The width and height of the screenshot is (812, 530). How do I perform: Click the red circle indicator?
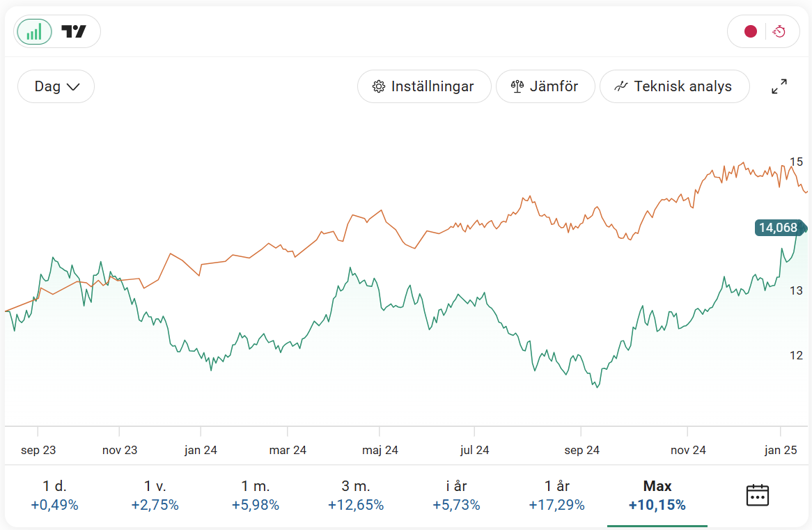pyautogui.click(x=750, y=31)
